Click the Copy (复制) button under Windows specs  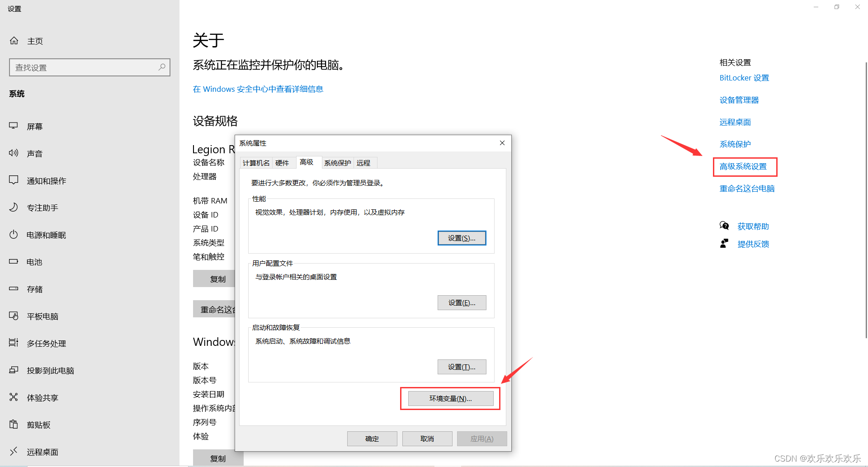click(x=218, y=458)
